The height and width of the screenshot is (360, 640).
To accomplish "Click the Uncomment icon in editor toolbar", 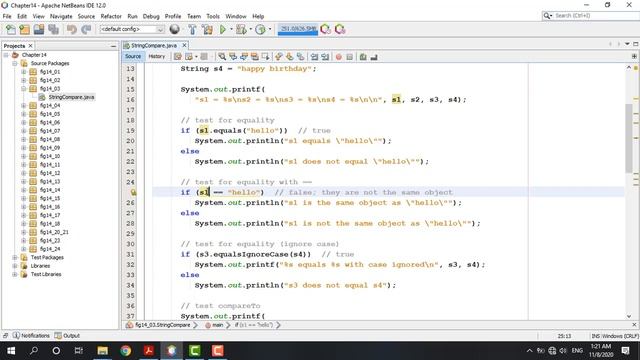I will (374, 57).
